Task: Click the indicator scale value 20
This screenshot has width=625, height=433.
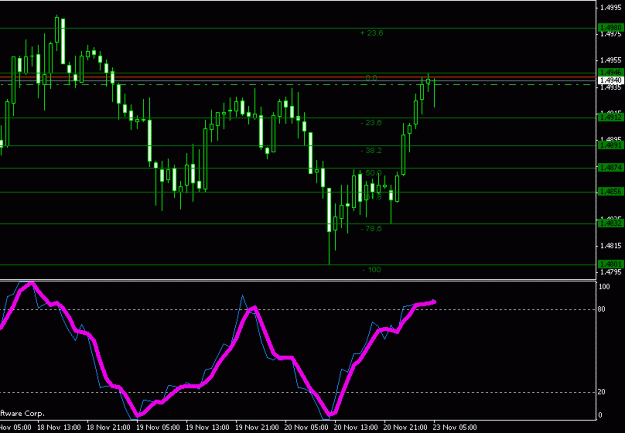Action: 602,392
